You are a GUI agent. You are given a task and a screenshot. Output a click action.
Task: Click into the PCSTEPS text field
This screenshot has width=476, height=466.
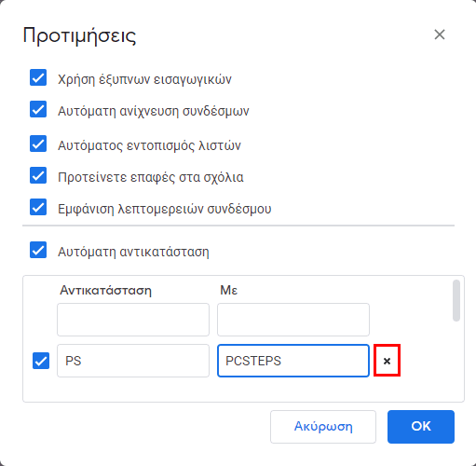pyautogui.click(x=293, y=361)
